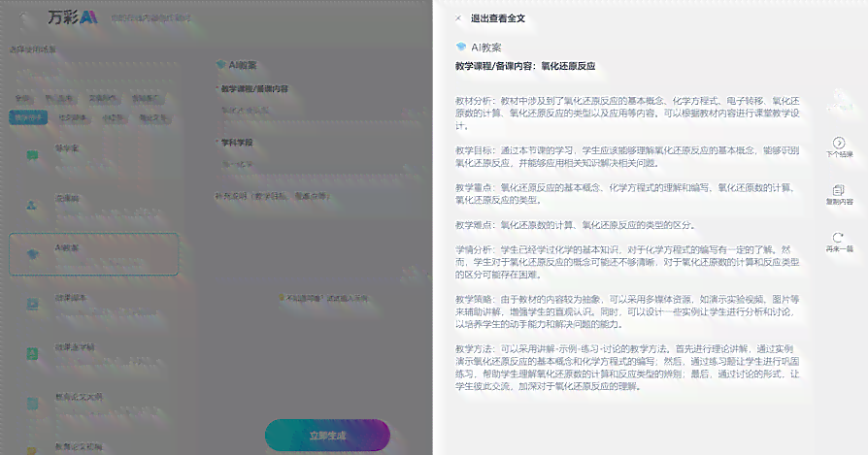
Task: Click the 教学难点 paragraph text
Action: point(575,225)
